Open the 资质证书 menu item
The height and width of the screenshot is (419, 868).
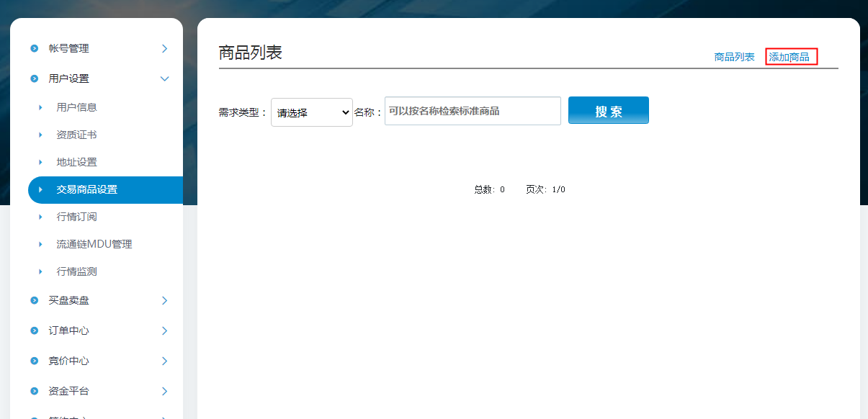76,135
